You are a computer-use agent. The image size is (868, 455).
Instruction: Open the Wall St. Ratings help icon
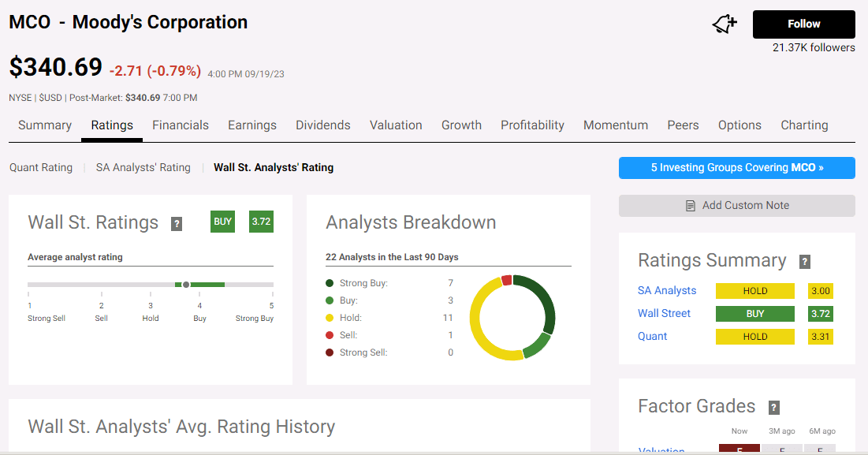177,224
